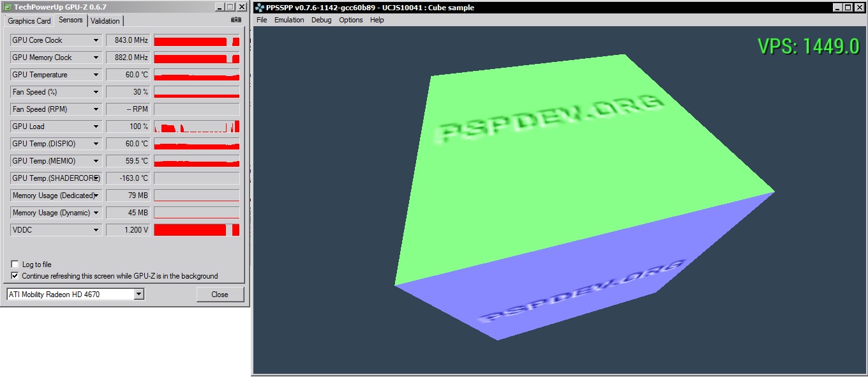This screenshot has width=868, height=377.
Task: Enable the Log to file checkbox
Action: 15,265
